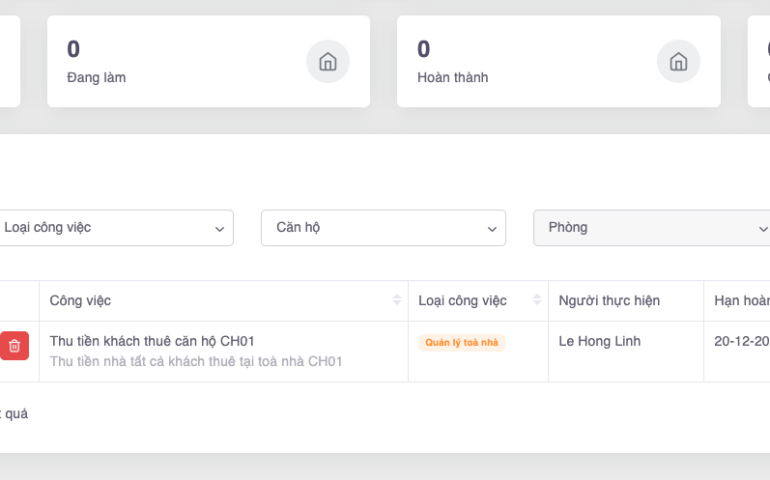Delete the task using the red trash icon
Screen dimensions: 770x480
tap(14, 346)
